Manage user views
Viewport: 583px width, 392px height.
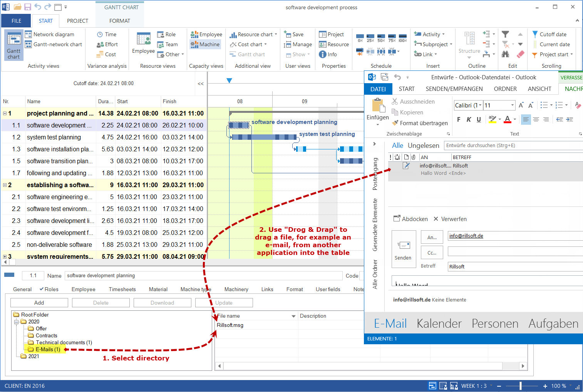(x=298, y=44)
